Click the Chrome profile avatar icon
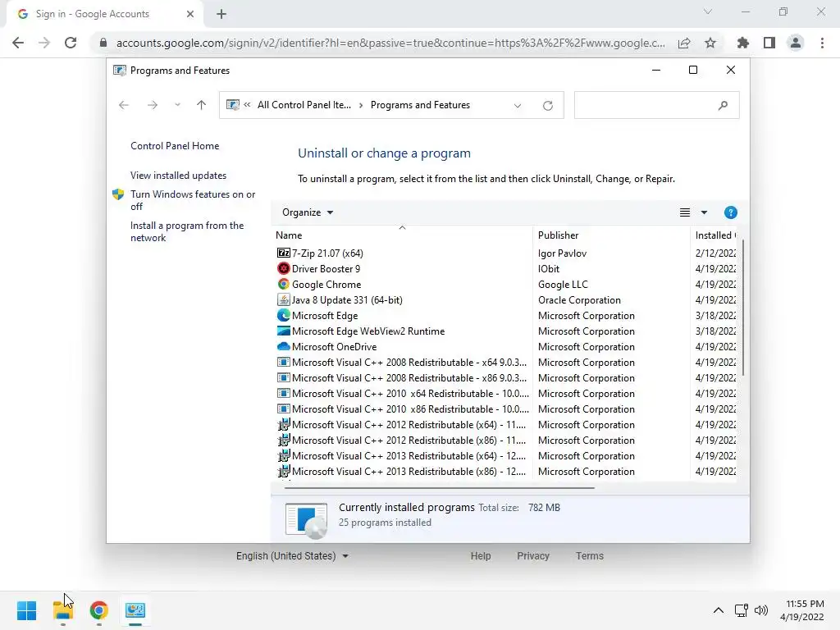This screenshot has height=630, width=840. tap(796, 43)
